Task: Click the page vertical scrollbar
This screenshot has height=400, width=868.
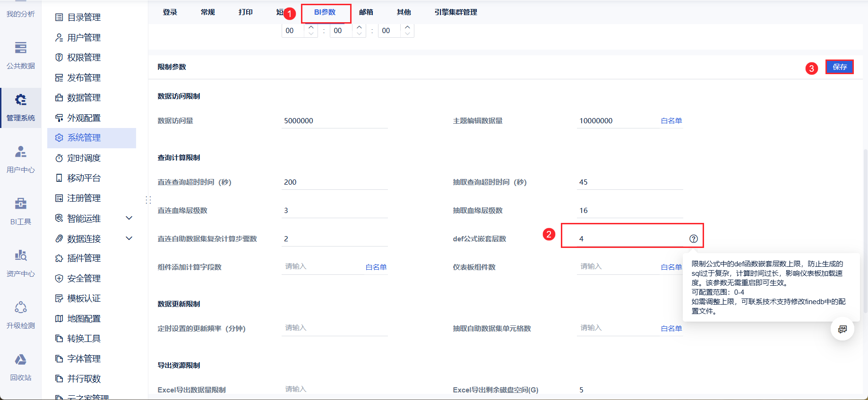Action: [865, 230]
